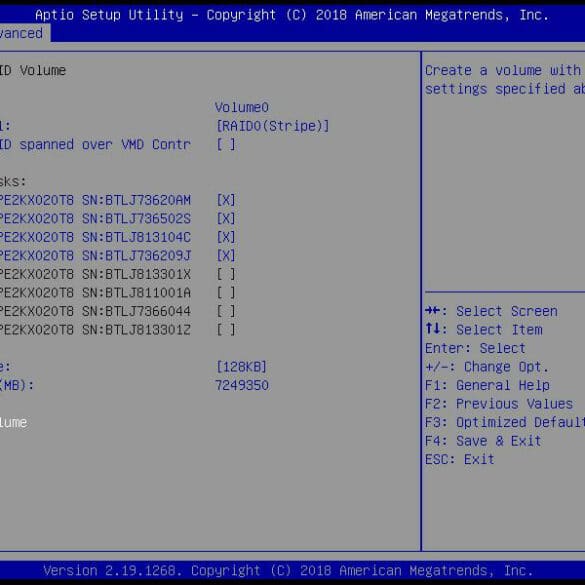Click the Enter: Select hint
This screenshot has height=585, width=585.
coord(475,348)
